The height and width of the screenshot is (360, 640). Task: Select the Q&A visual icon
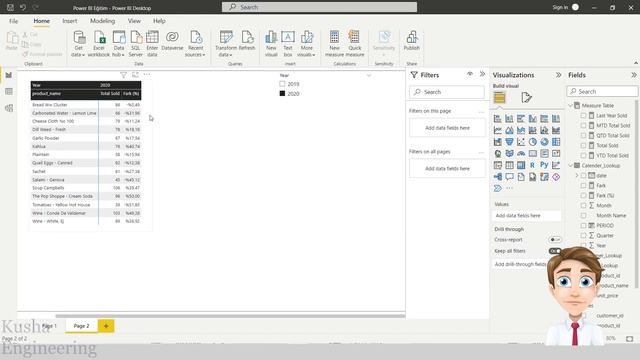click(509, 177)
